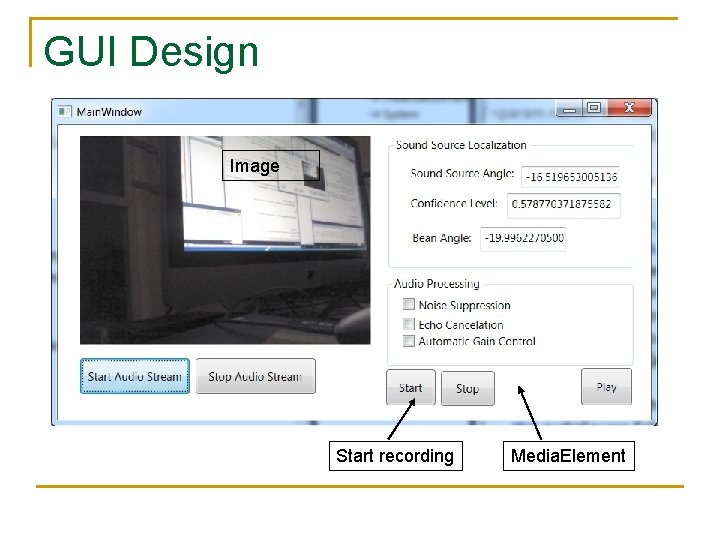Enable the Noise Suppression checkbox
720x540 pixels.
(x=409, y=304)
